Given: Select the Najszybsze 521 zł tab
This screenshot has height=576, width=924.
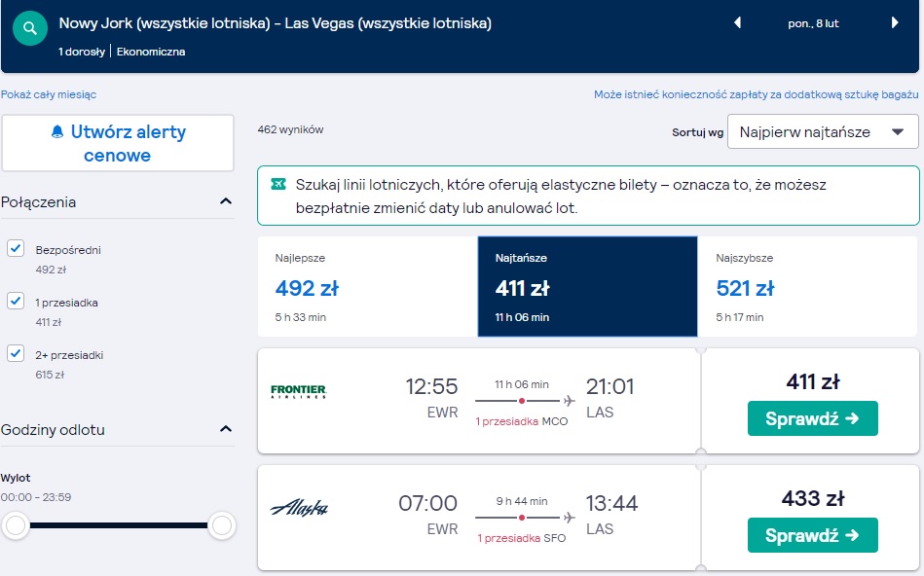Looking at the screenshot, I should point(808,287).
